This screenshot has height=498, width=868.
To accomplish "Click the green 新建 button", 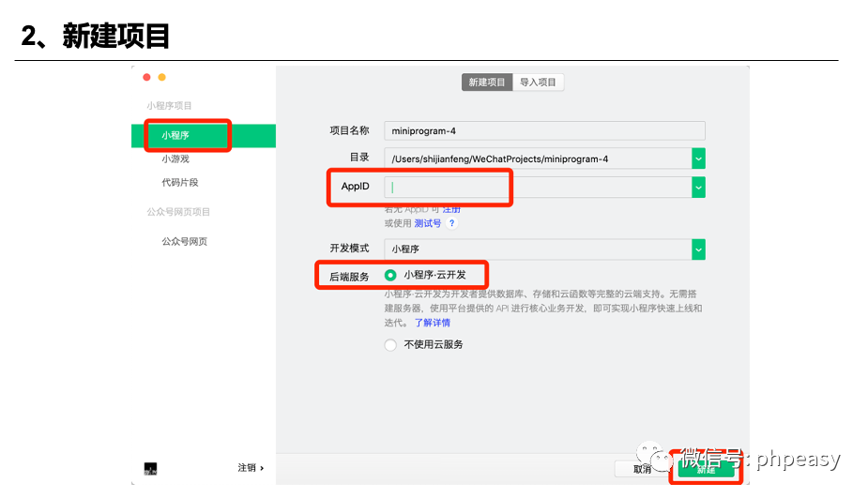I will [x=707, y=470].
